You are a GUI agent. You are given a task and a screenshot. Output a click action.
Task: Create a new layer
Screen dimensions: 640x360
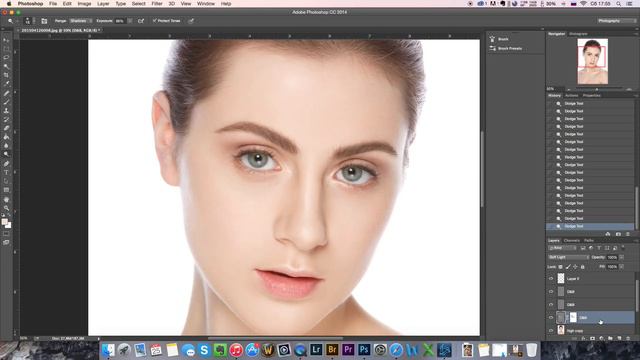619,338
